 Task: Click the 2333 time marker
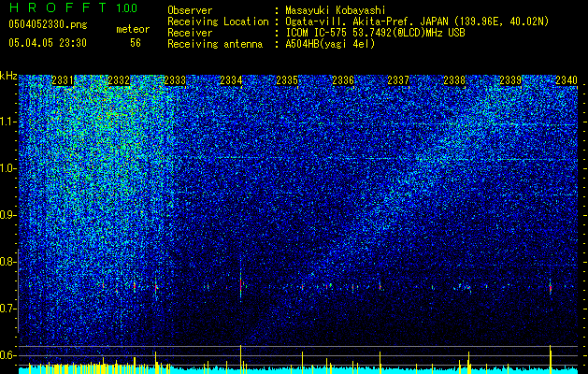pyautogui.click(x=175, y=80)
